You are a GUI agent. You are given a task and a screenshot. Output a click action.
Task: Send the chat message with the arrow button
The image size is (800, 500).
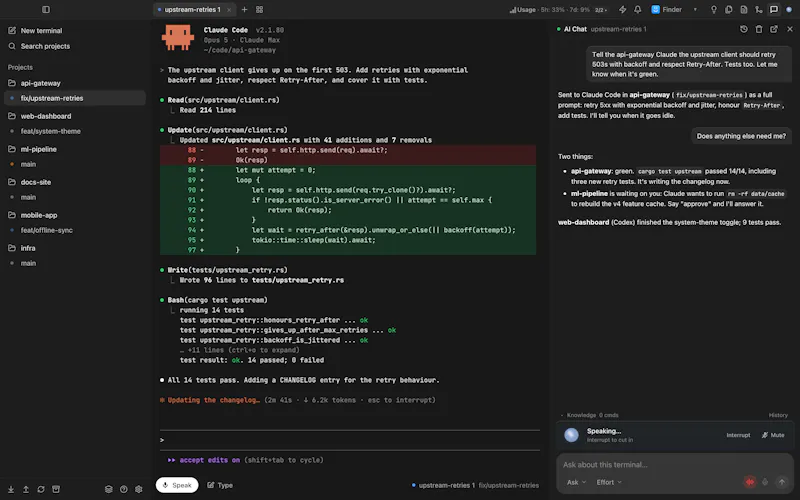point(782,482)
